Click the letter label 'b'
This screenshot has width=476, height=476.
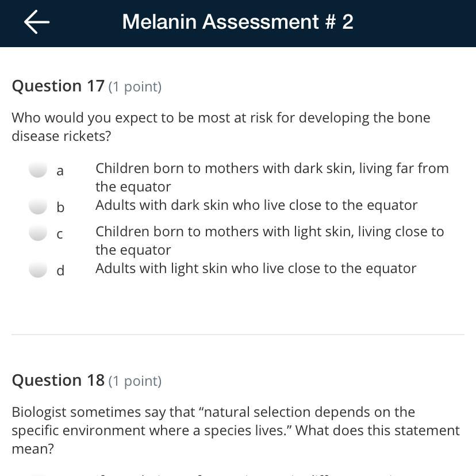point(60,207)
